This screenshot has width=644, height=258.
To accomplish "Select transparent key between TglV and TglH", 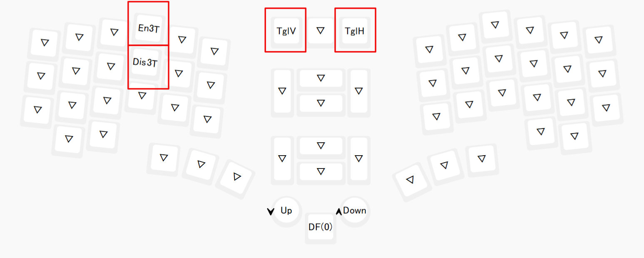I will (x=320, y=30).
